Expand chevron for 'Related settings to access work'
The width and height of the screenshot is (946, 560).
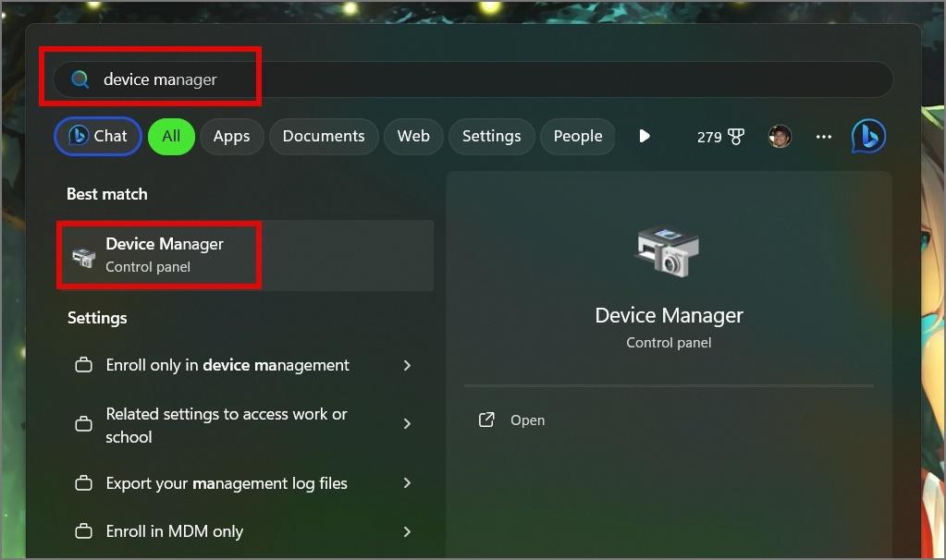point(407,424)
